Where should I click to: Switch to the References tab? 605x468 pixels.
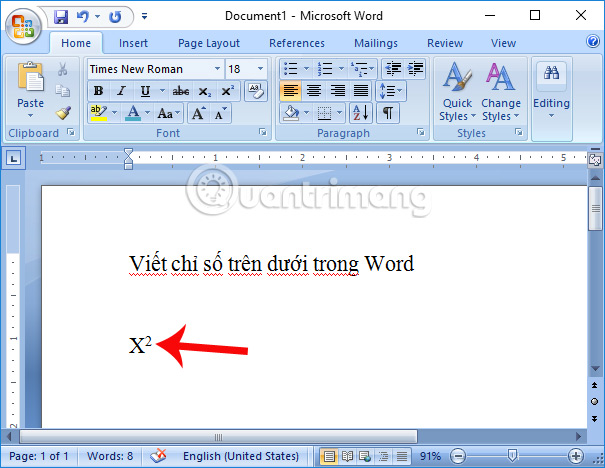[297, 43]
